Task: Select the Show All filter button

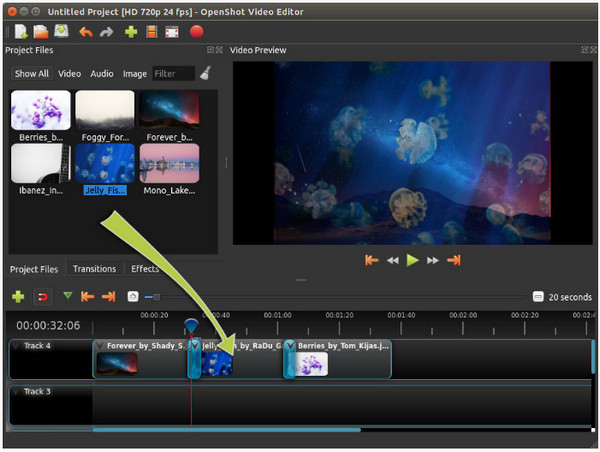Action: [x=31, y=73]
